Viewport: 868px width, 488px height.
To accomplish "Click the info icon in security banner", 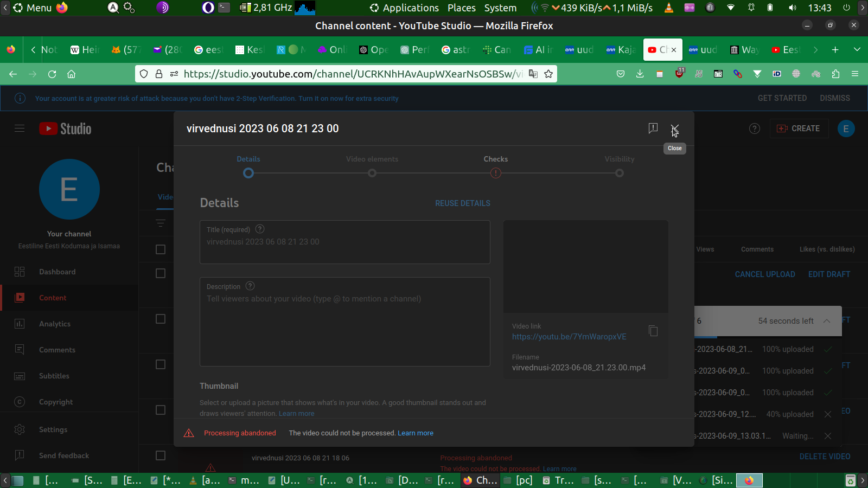I will pos(20,98).
